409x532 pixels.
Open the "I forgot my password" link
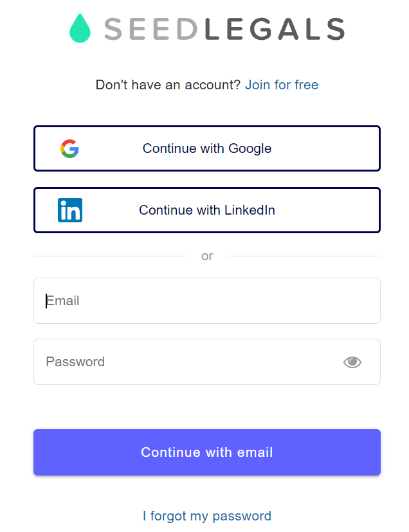pyautogui.click(x=207, y=516)
